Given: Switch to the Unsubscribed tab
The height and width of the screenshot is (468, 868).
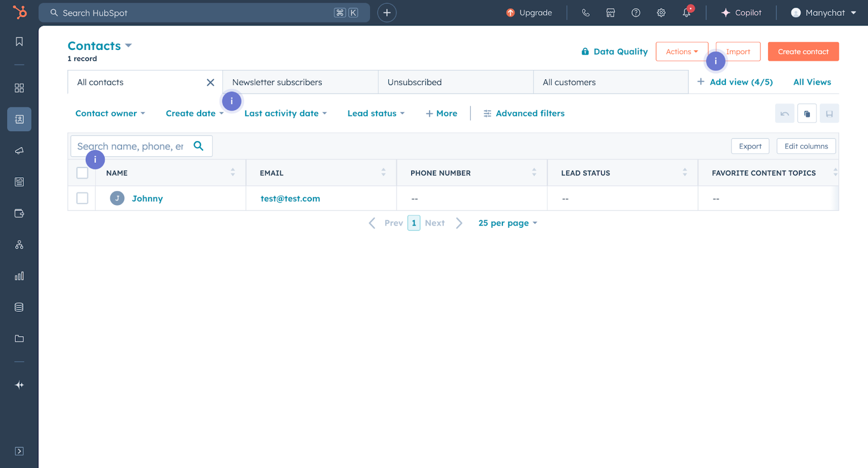Looking at the screenshot, I should (x=414, y=82).
